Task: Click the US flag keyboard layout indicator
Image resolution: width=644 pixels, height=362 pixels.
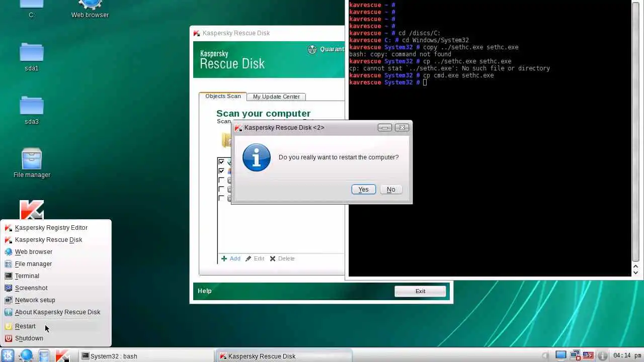Action: pos(589,356)
